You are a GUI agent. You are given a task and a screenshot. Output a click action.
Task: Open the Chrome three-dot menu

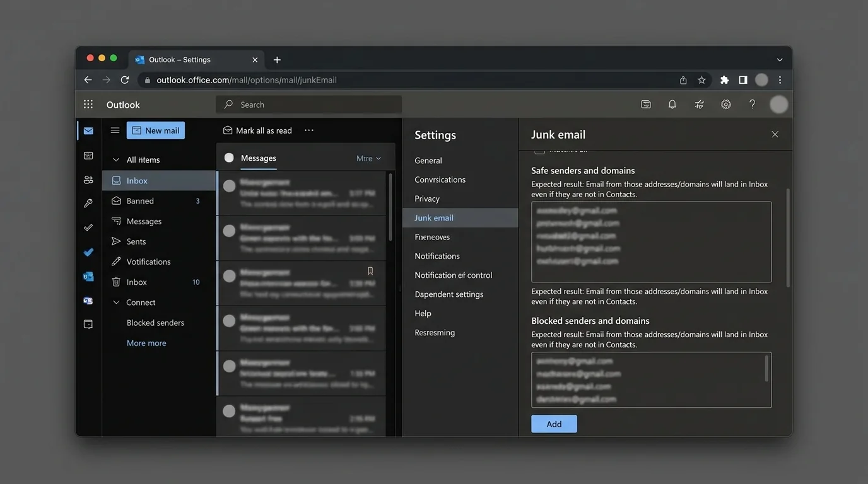780,80
